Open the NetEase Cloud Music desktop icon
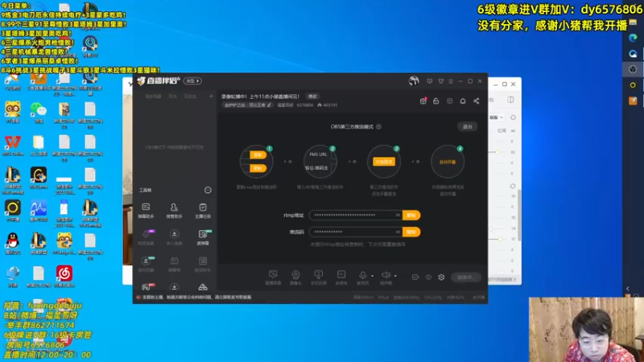Image resolution: width=644 pixels, height=362 pixels. click(x=64, y=276)
